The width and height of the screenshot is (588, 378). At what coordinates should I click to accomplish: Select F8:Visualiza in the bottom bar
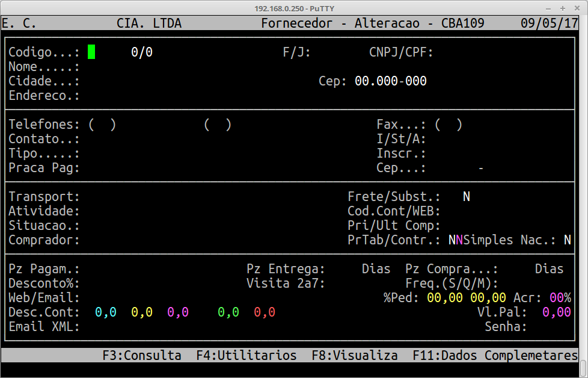tap(355, 356)
